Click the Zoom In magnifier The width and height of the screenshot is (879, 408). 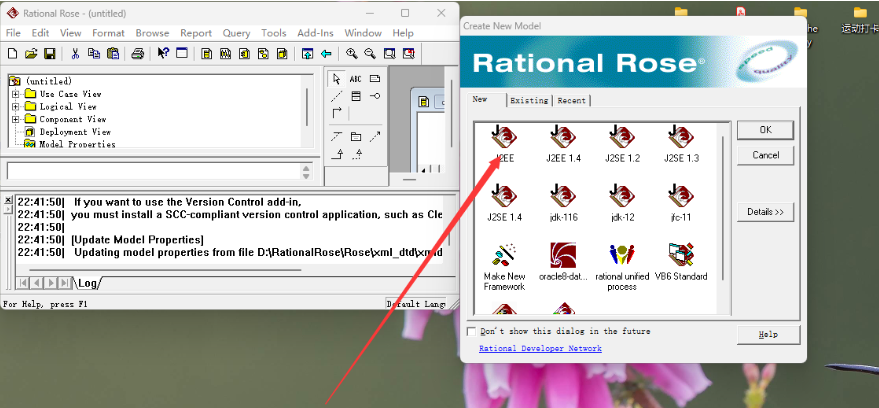(x=351, y=54)
